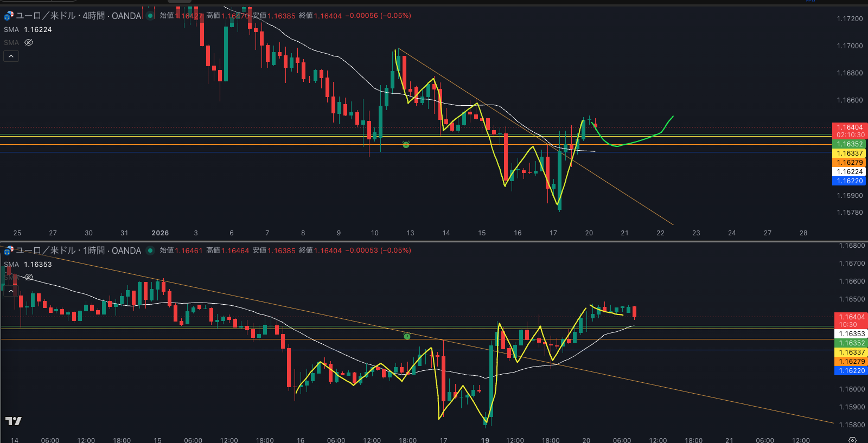868x443 pixels.
Task: Click the EUR/USD flag icon on 4-hour chart
Action: point(8,16)
